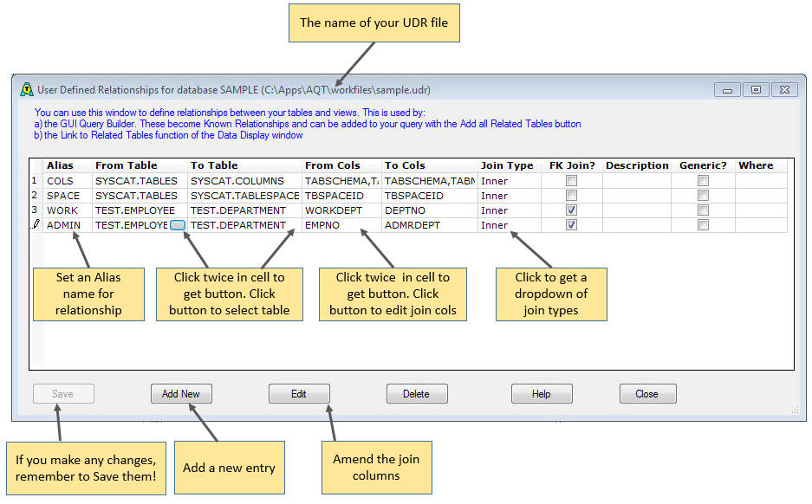Image resolution: width=812 pixels, height=504 pixels.
Task: Toggle Generic checkbox for COLS row
Action: pyautogui.click(x=703, y=181)
